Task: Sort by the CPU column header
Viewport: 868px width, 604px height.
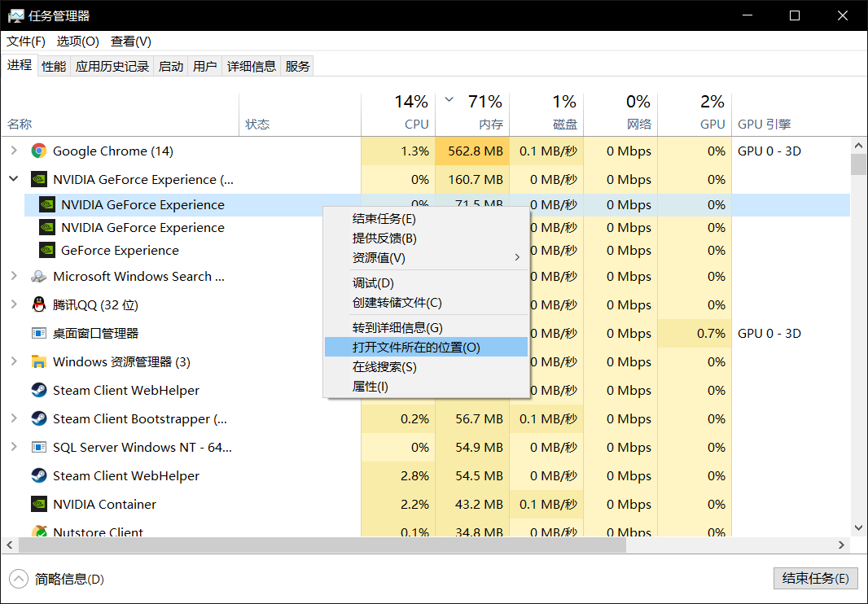Action: coord(398,114)
